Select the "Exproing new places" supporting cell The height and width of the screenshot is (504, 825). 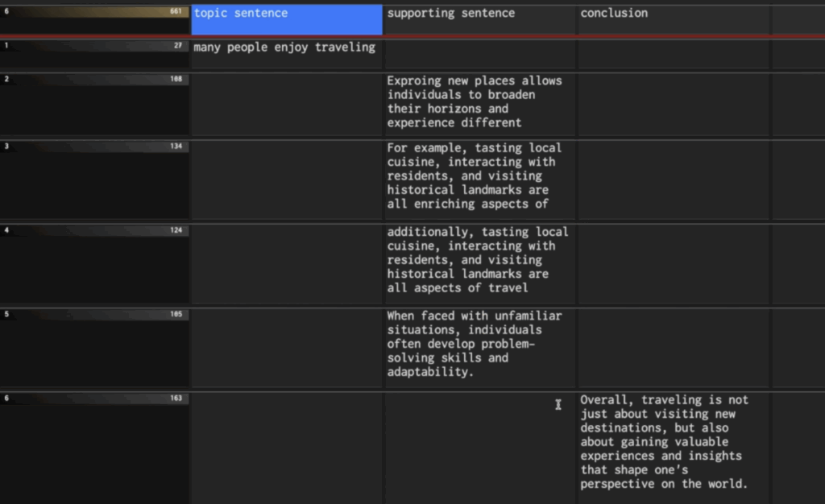coord(480,102)
